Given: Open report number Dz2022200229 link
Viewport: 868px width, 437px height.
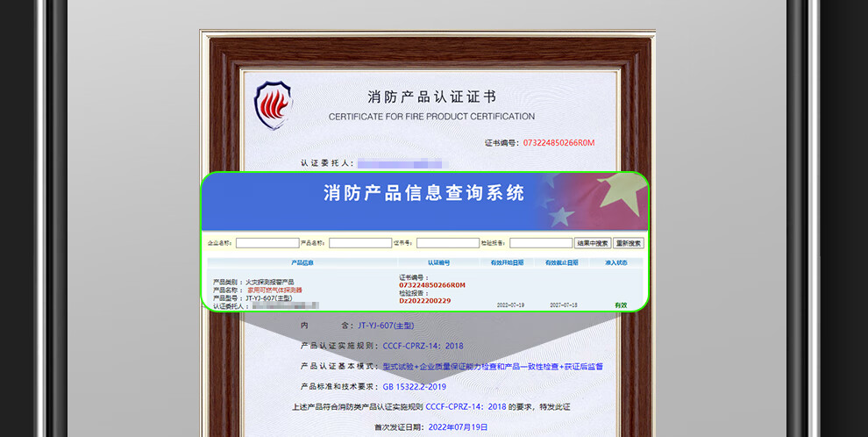Looking at the screenshot, I should pyautogui.click(x=424, y=300).
